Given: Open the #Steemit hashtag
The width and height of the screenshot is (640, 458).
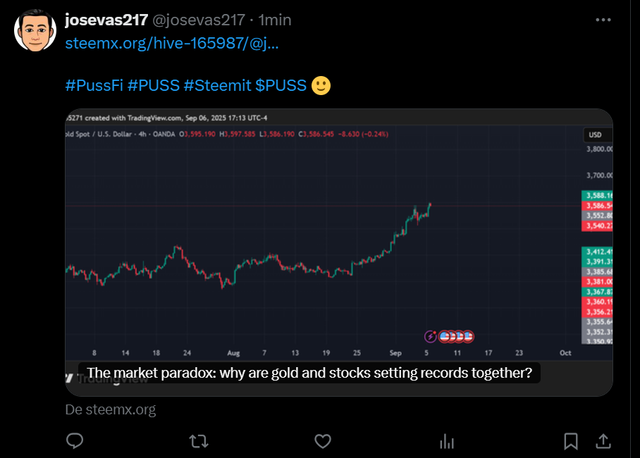Looking at the screenshot, I should (x=218, y=85).
